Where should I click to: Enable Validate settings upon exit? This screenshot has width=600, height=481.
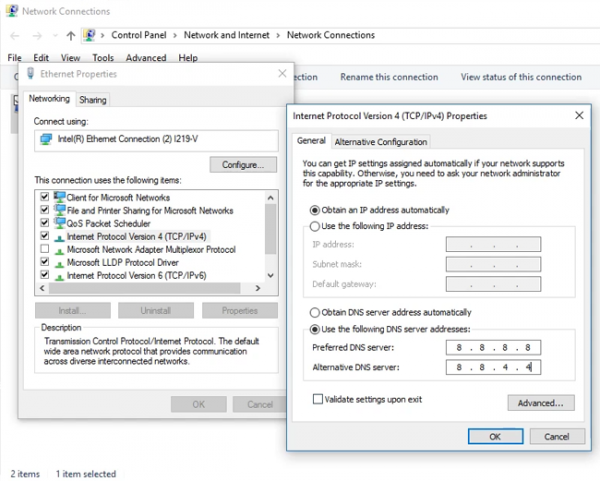(x=318, y=399)
